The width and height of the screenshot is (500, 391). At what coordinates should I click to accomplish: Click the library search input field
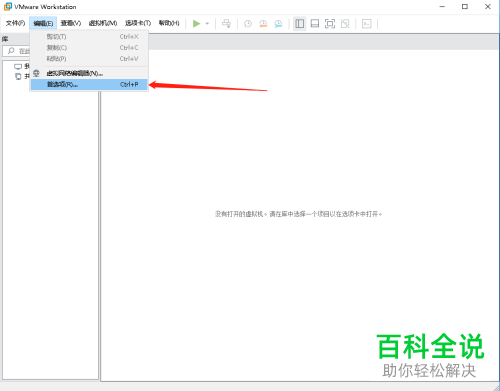click(17, 51)
